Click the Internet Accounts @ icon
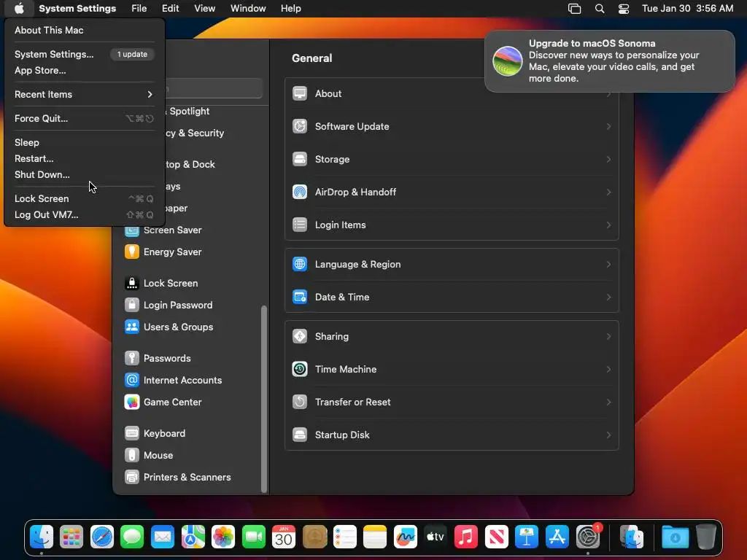The height and width of the screenshot is (560, 747). point(132,380)
